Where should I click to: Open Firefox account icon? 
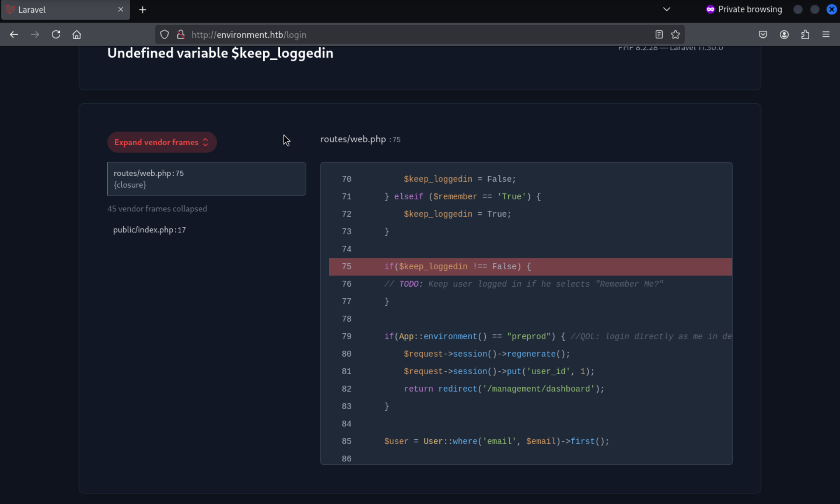tap(784, 35)
